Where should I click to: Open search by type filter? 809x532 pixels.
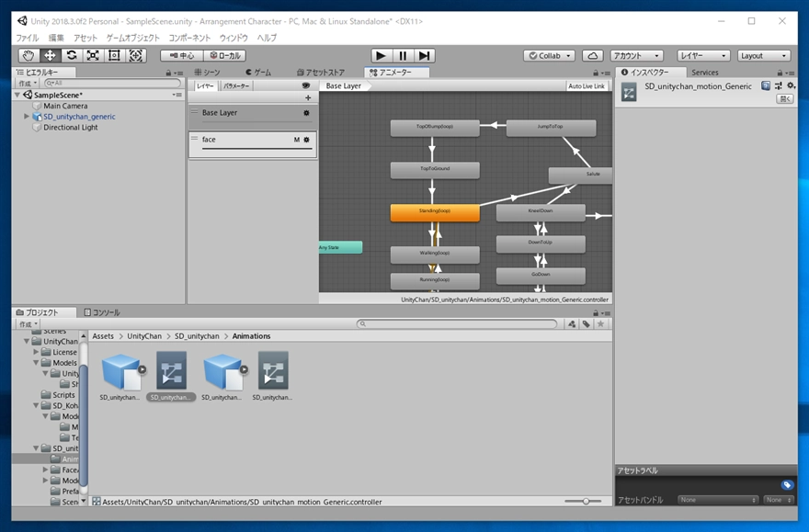click(572, 323)
